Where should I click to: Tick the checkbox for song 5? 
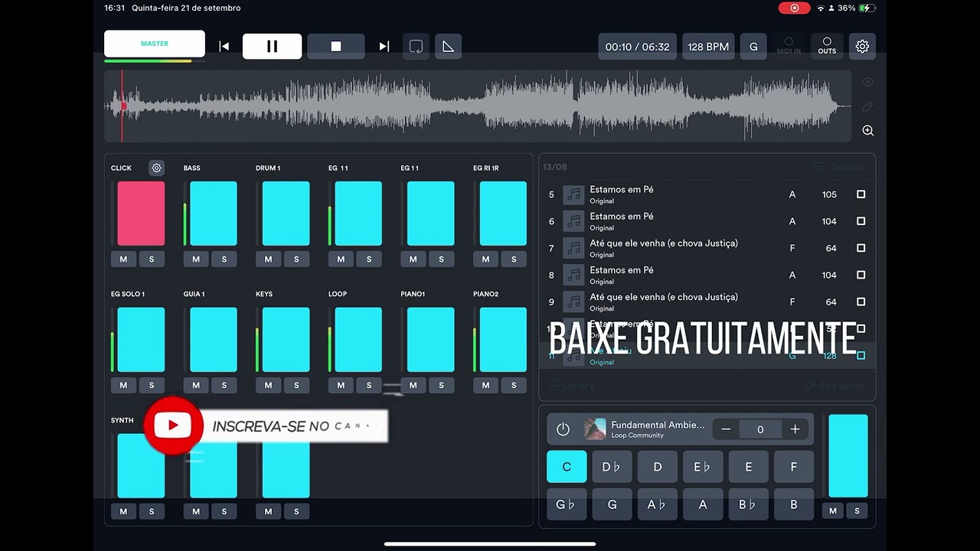coord(861,194)
